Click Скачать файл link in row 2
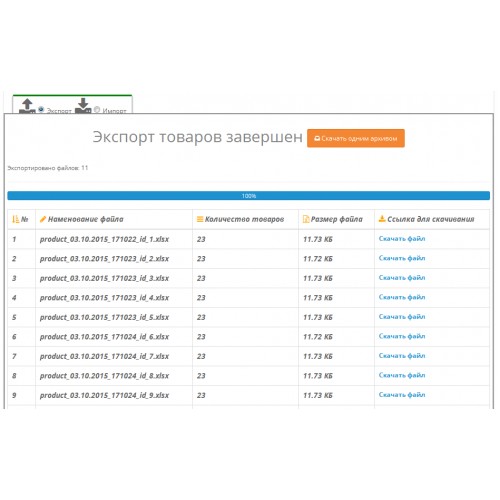The height and width of the screenshot is (500, 500). point(402,258)
